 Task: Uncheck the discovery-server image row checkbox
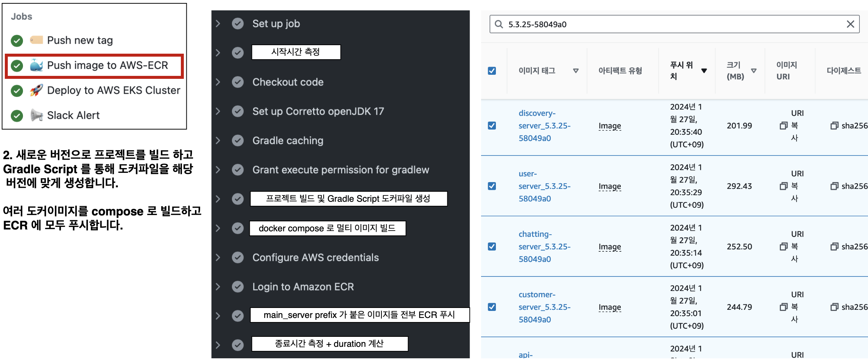click(492, 126)
